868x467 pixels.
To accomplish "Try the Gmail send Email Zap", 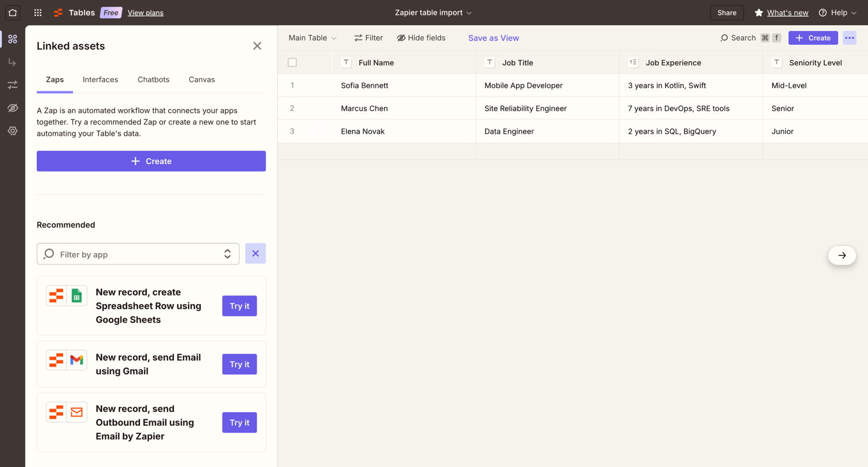I will pyautogui.click(x=239, y=364).
